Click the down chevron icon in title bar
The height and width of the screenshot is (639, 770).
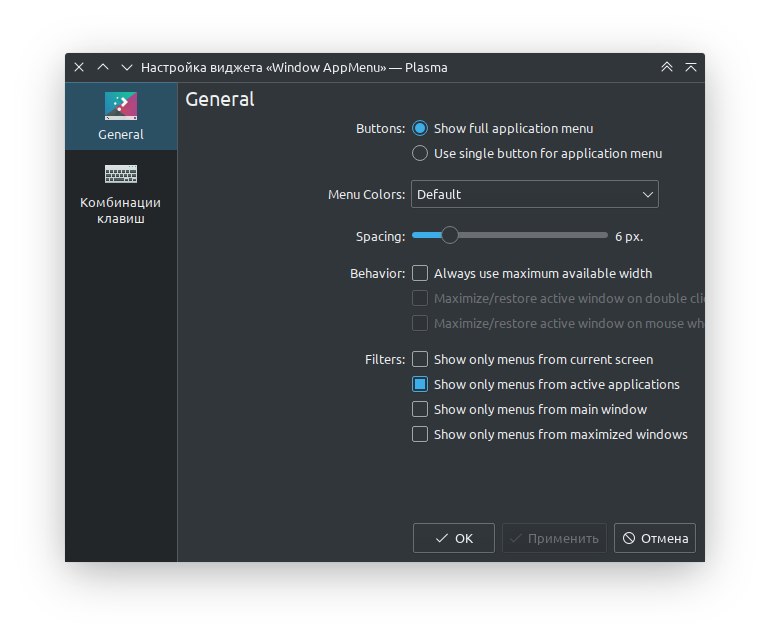[x=127, y=67]
